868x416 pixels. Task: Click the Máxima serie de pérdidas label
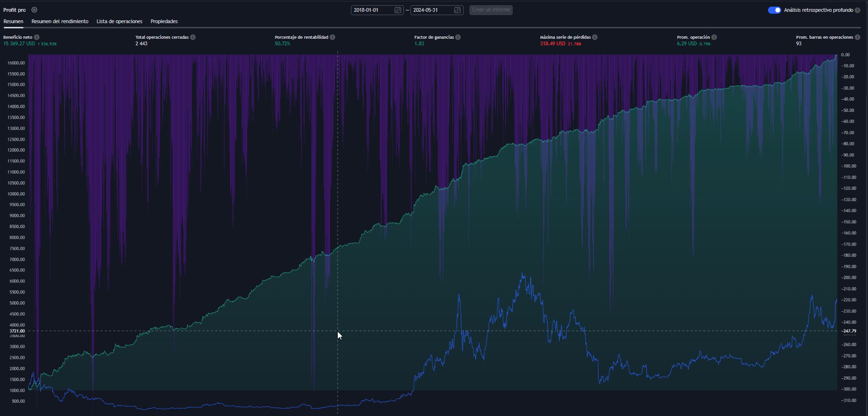pos(565,37)
